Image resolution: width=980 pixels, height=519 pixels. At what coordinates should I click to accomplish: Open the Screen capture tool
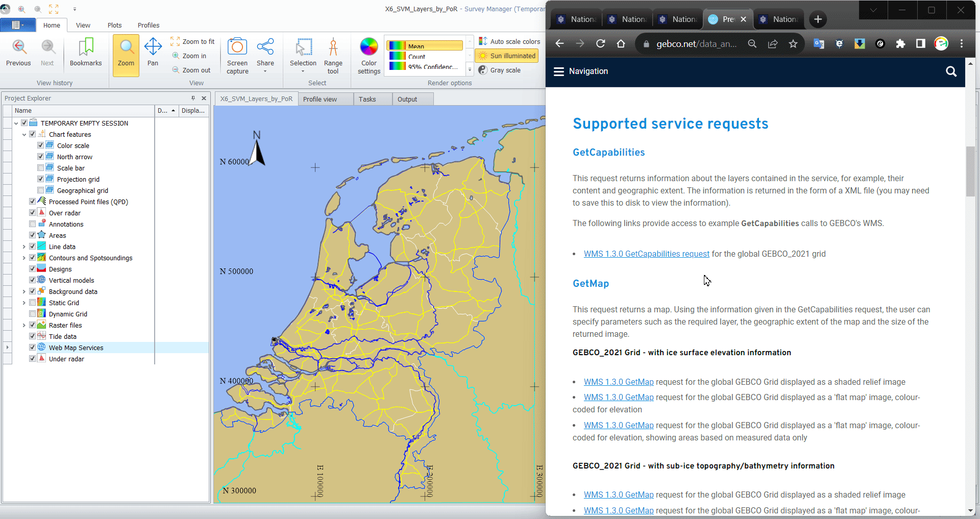coord(237,55)
